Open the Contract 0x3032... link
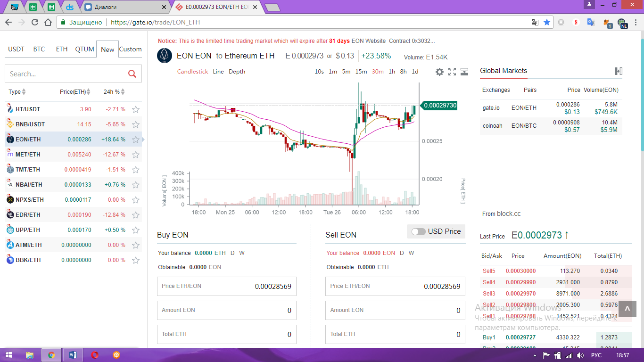Viewport: 644px width, 362px height. click(x=412, y=41)
